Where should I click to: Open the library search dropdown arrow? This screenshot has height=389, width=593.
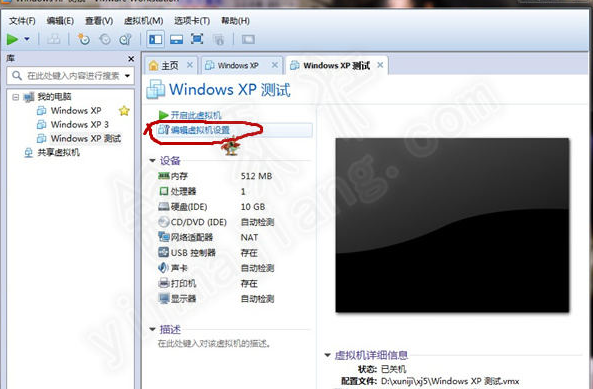(x=127, y=76)
